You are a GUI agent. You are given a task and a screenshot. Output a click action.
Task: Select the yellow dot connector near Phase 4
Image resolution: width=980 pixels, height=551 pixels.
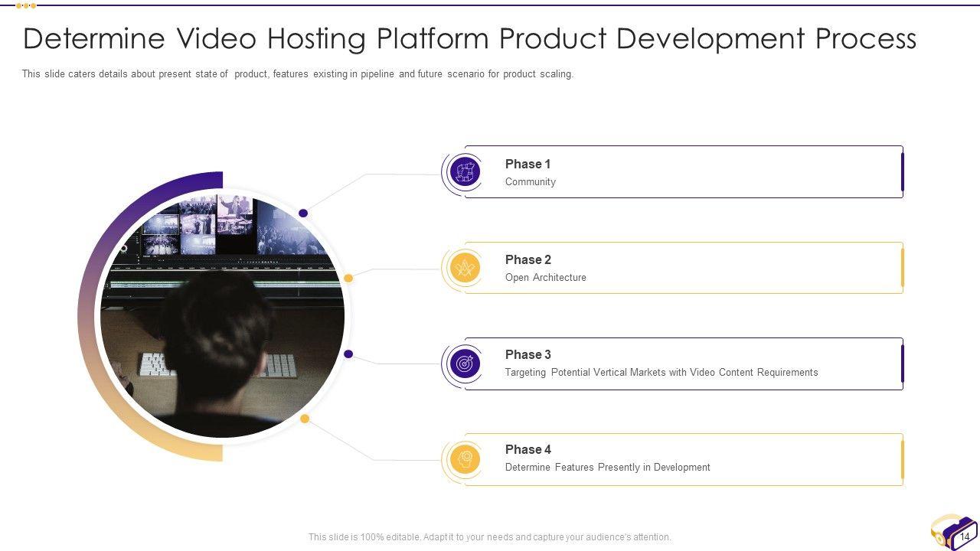(x=305, y=419)
